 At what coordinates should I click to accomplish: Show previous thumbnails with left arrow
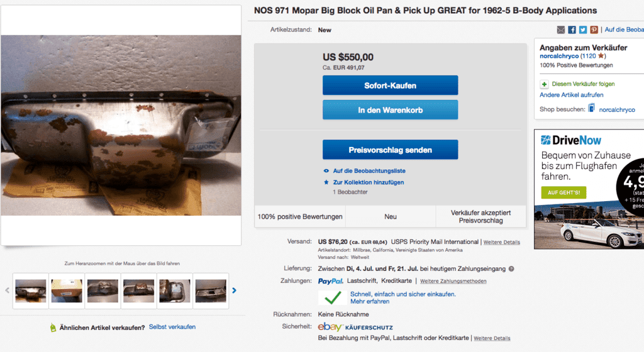[x=8, y=290]
